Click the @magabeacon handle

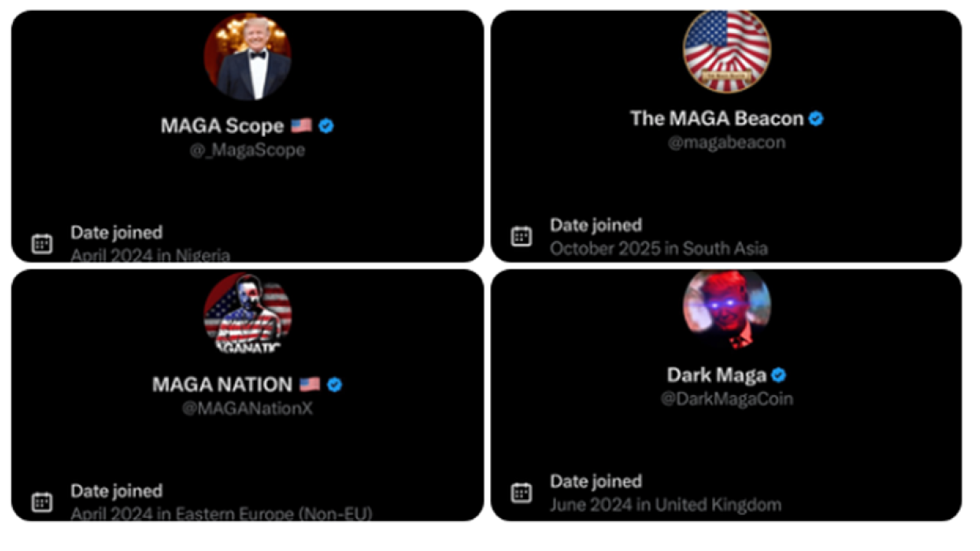(727, 143)
